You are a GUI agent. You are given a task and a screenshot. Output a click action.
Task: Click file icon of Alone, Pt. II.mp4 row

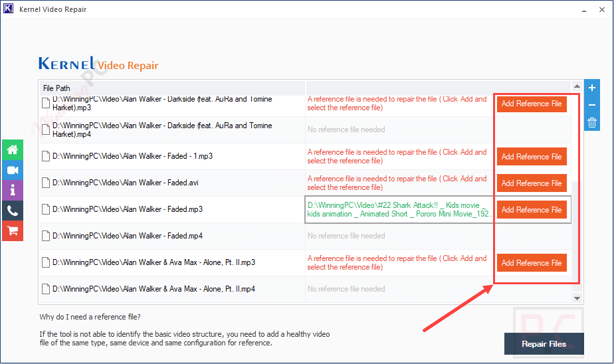coord(46,289)
